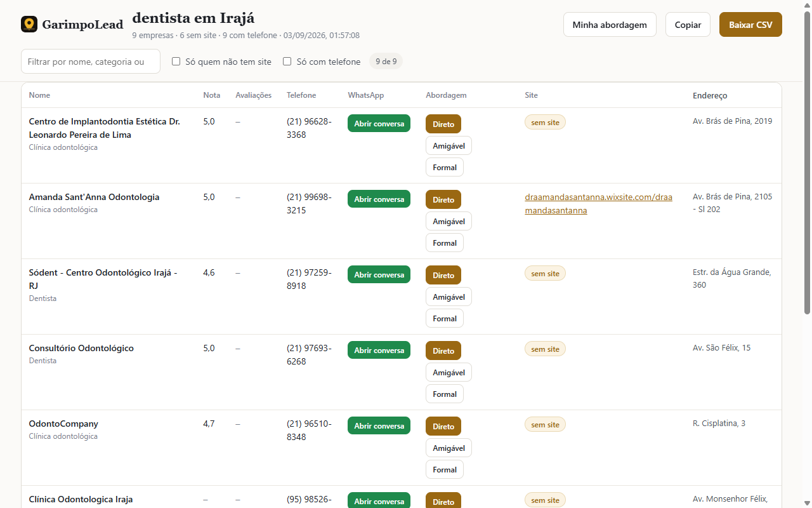This screenshot has height=508, width=812.
Task: Visit the draamandasantanna.wixsite.com link
Action: (x=598, y=204)
